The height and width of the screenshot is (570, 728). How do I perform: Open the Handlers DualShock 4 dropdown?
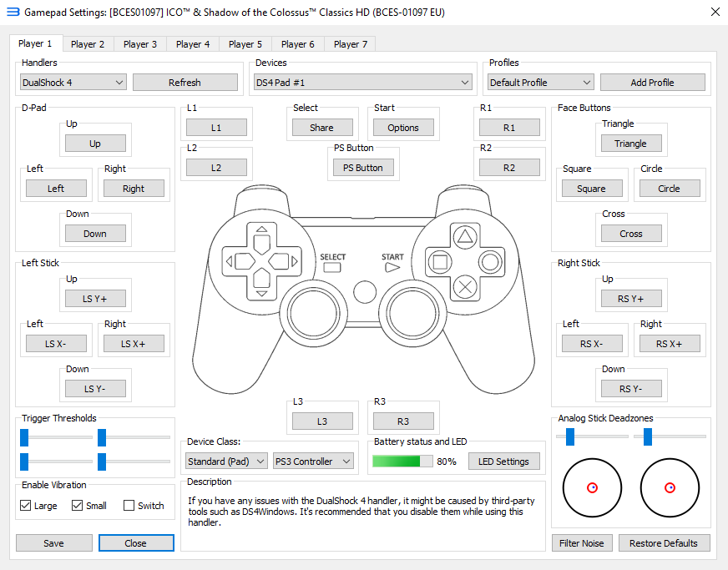73,83
